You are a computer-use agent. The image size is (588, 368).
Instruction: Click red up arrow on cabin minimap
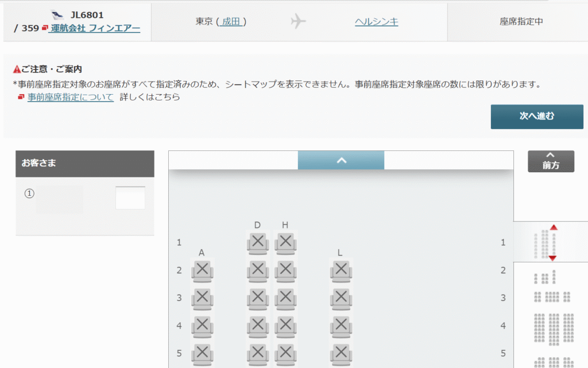click(x=554, y=227)
